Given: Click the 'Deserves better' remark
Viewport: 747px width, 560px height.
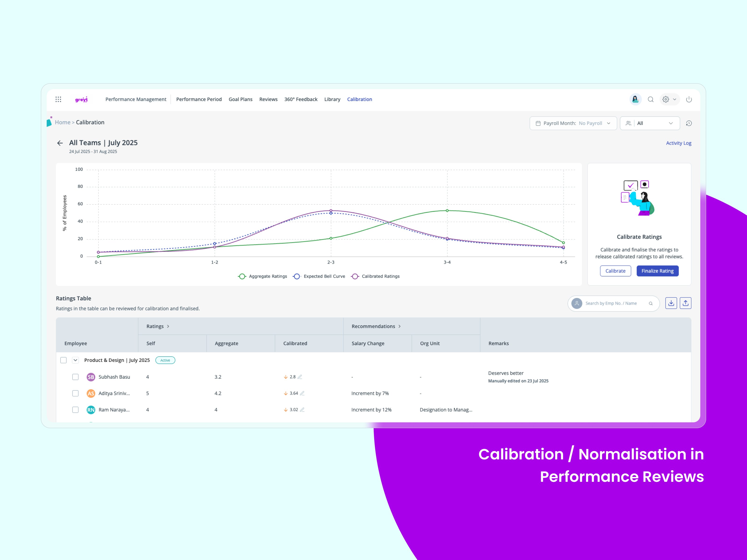Looking at the screenshot, I should (506, 373).
